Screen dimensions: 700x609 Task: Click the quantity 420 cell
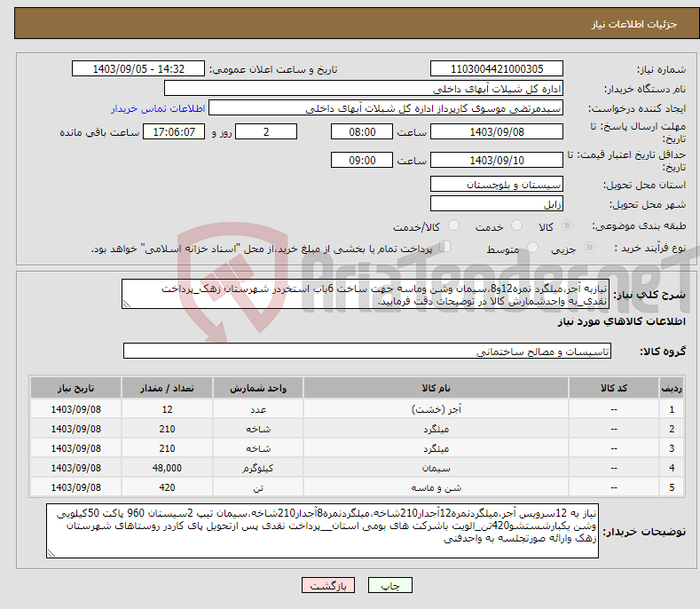click(x=167, y=487)
